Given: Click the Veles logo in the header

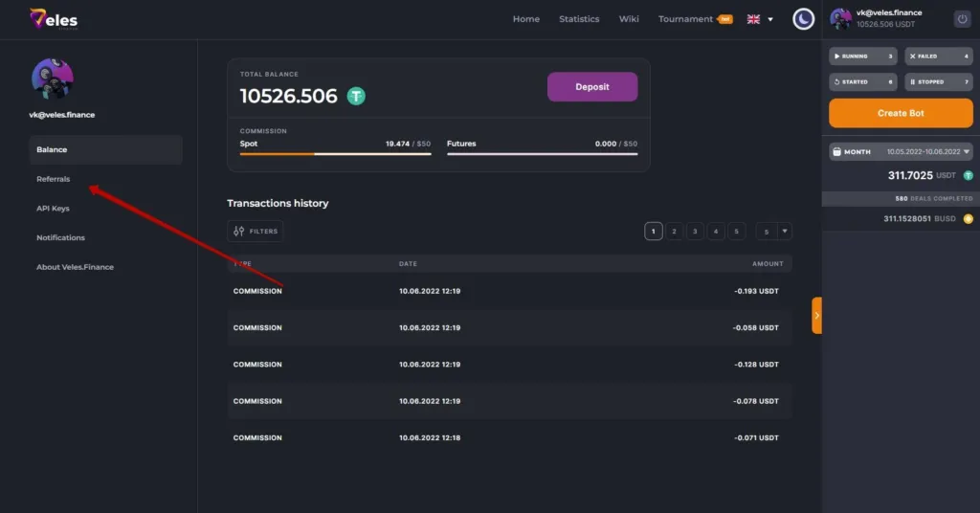Looking at the screenshot, I should pos(53,19).
